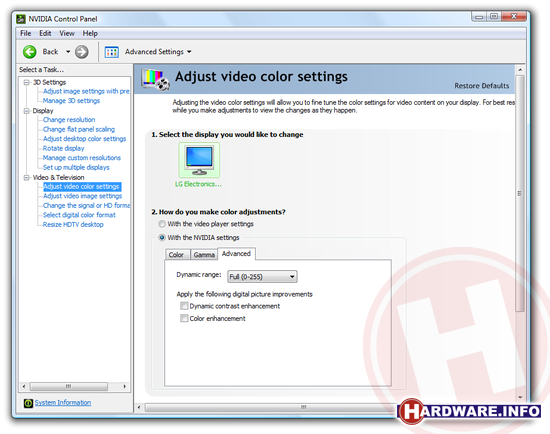Click Restore Defaults link

(x=482, y=86)
